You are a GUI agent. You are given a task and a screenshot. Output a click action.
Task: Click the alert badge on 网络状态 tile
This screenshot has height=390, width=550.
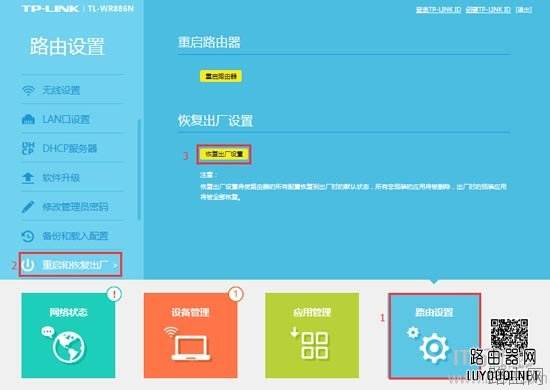(114, 294)
